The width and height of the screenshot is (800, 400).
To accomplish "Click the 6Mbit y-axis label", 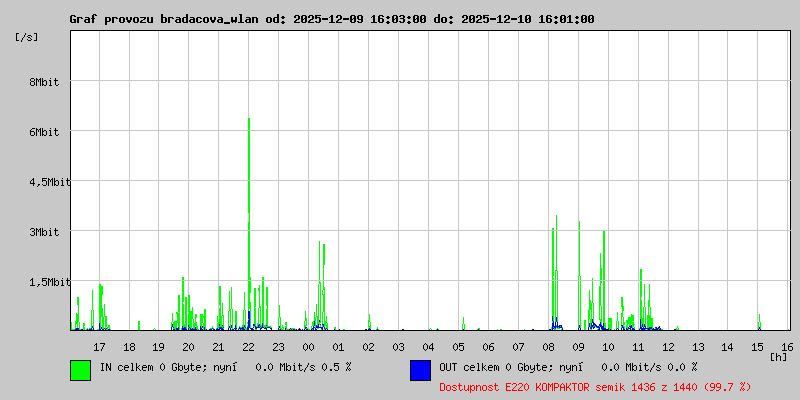I will click(x=44, y=132).
